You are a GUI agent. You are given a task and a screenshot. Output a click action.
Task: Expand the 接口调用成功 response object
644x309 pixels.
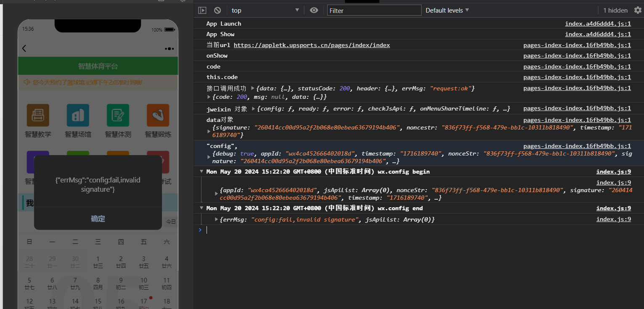click(252, 88)
